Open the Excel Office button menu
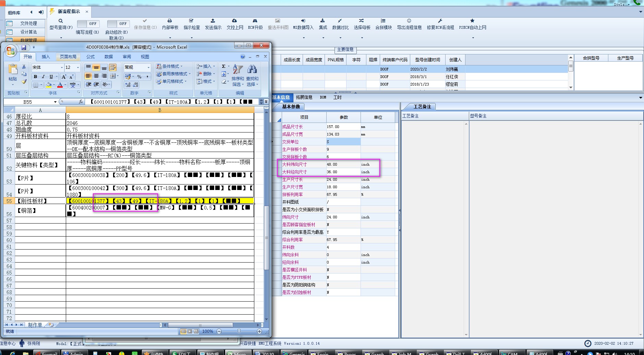Screen dimensions: 644x355 tap(11, 51)
